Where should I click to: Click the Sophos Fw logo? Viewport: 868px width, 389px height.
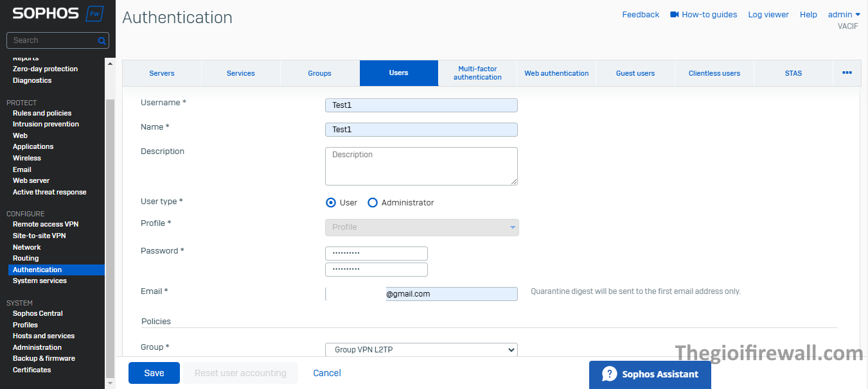58,13
